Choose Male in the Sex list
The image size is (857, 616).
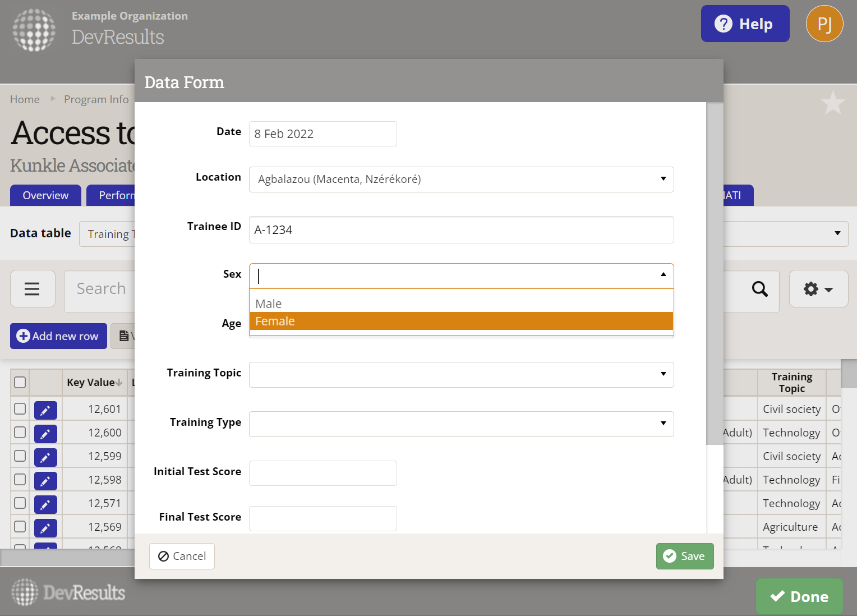461,304
